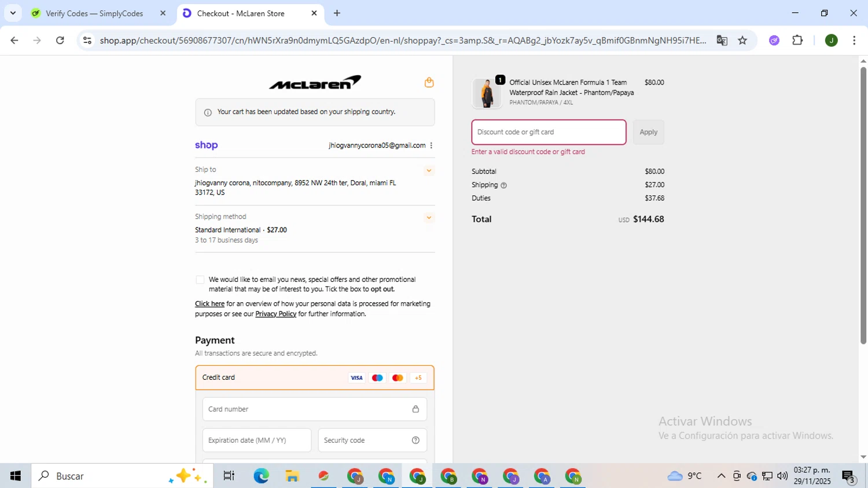Click the taskbar clock showing 03:27 p. m.
The width and height of the screenshot is (868, 488).
pyautogui.click(x=812, y=476)
